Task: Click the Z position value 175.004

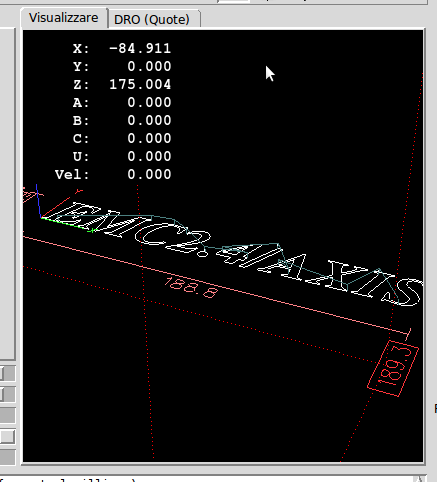Action: click(x=140, y=85)
